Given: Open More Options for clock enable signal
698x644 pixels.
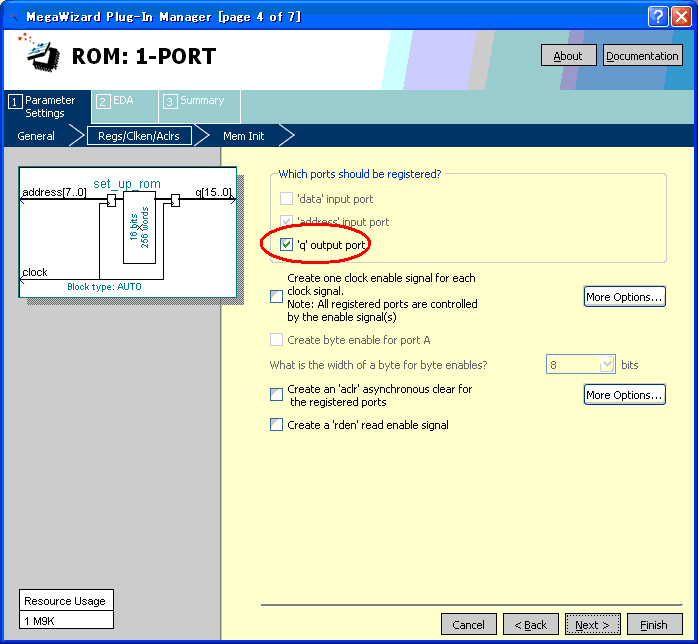Looking at the screenshot, I should (624, 296).
